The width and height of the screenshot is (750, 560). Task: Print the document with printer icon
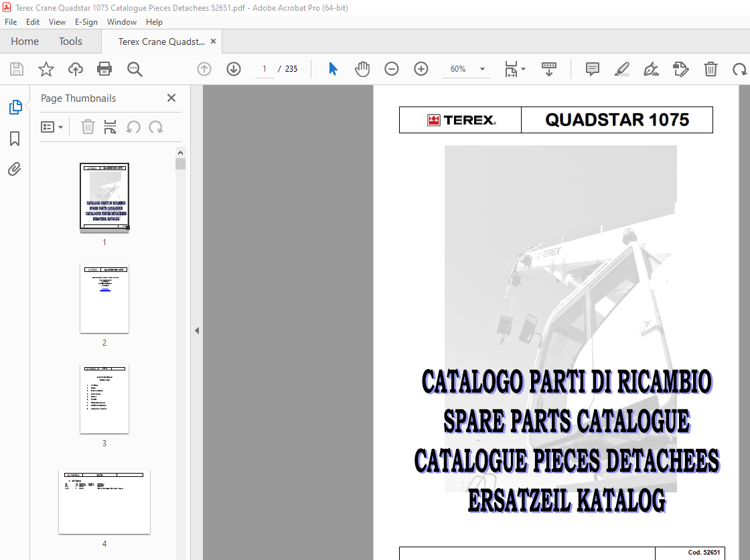pyautogui.click(x=104, y=69)
